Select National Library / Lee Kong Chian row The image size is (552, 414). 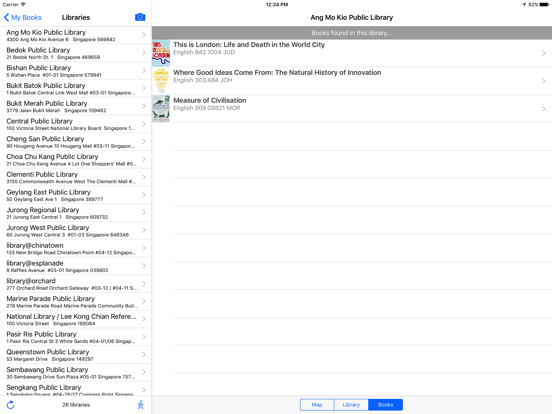pos(76,319)
